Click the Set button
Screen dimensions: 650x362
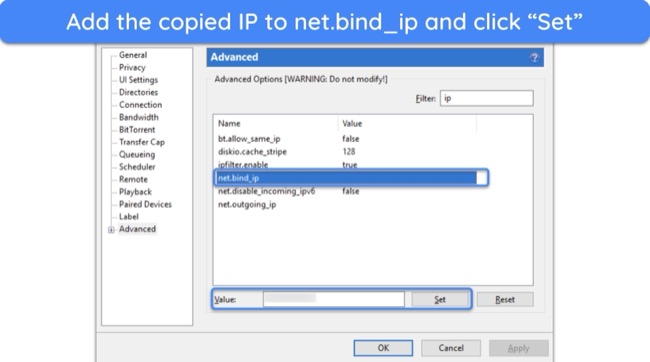coord(440,299)
